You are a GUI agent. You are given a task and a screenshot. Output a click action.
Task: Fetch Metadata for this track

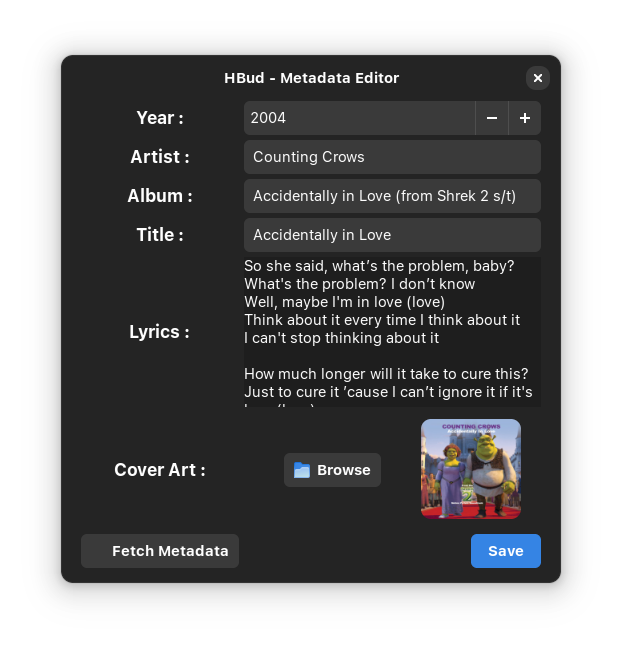pos(160,551)
